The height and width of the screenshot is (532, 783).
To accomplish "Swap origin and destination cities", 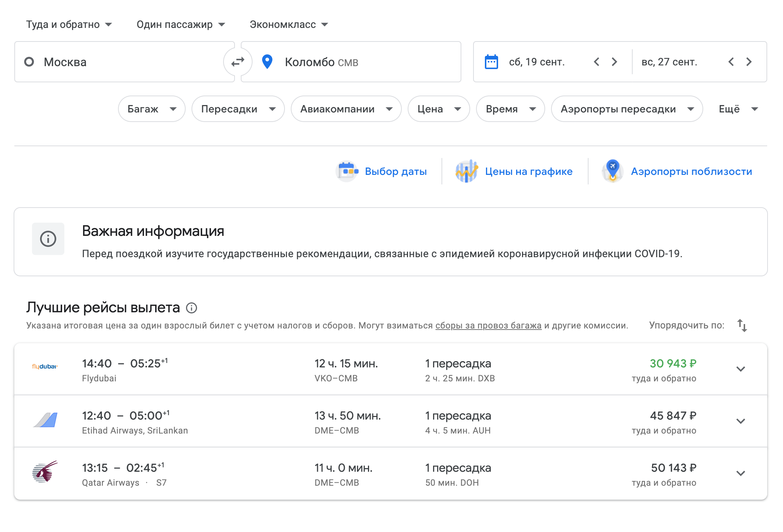I will (238, 62).
